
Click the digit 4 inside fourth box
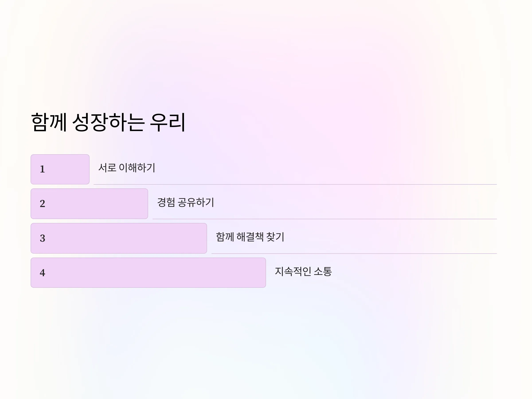pos(42,273)
